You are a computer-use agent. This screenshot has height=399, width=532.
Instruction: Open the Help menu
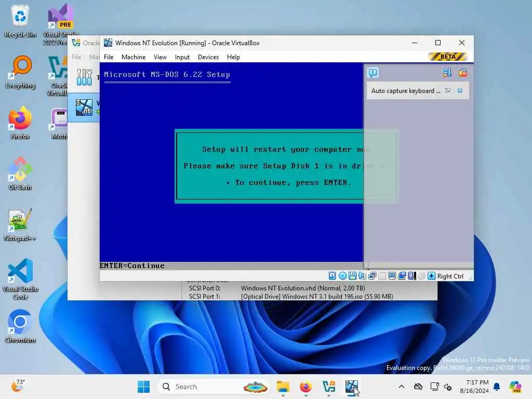(x=233, y=57)
